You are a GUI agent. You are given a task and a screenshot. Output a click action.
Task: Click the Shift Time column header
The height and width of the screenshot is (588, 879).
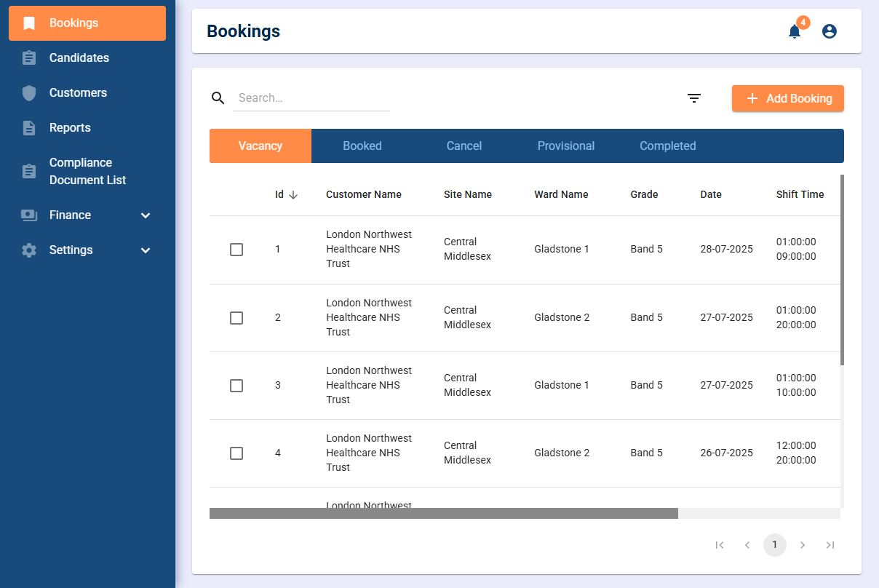click(x=800, y=194)
